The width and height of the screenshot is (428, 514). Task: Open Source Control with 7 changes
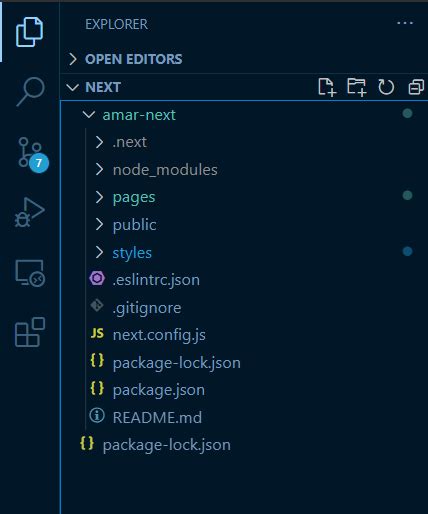point(33,154)
